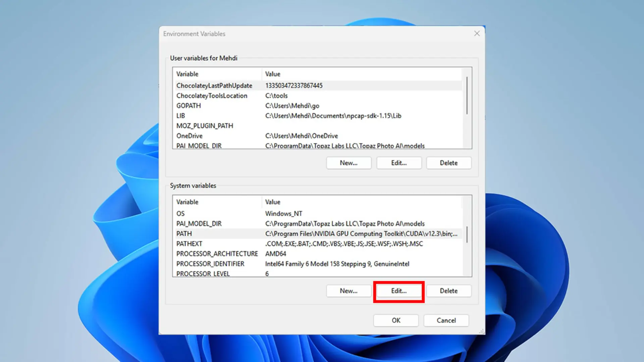The image size is (644, 362).
Task: Click value C:\Users\Mehdi\go
Action: click(x=292, y=106)
